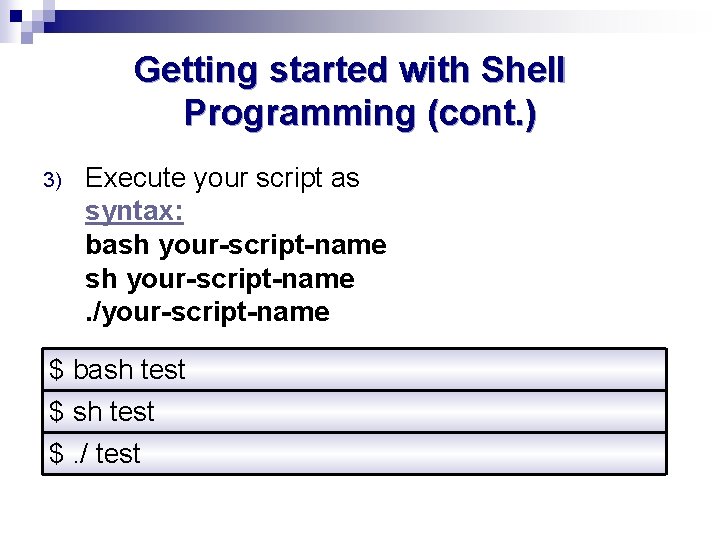The width and height of the screenshot is (720, 540).
Task: Select the line ./your-script-name
Action: (x=208, y=313)
